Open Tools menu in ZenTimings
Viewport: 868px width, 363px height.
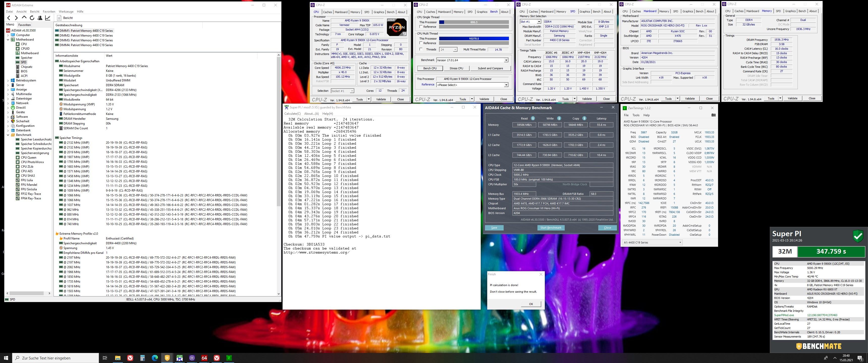pos(636,115)
